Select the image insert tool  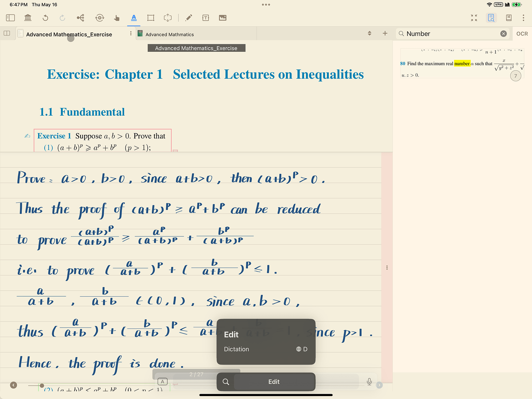coord(223,18)
